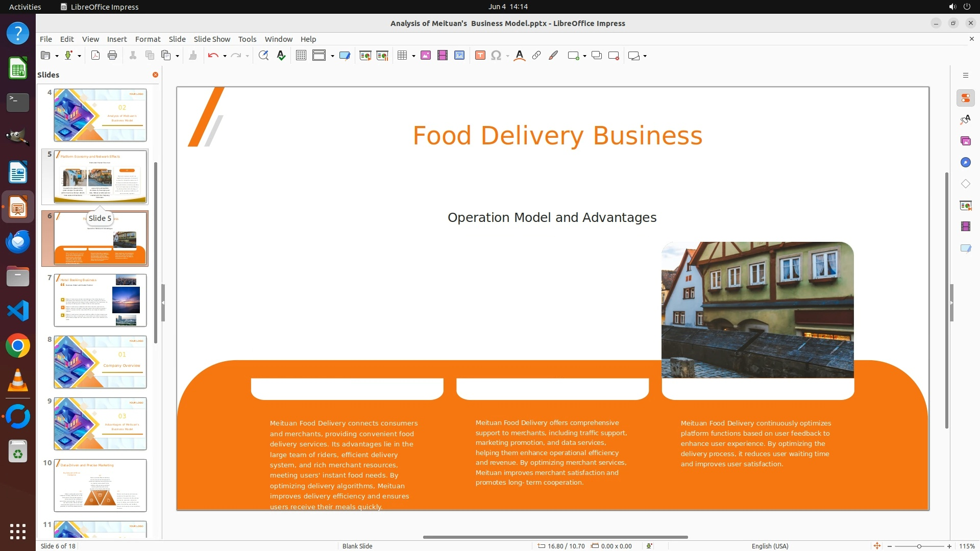Close the Slides panel button

155,74
